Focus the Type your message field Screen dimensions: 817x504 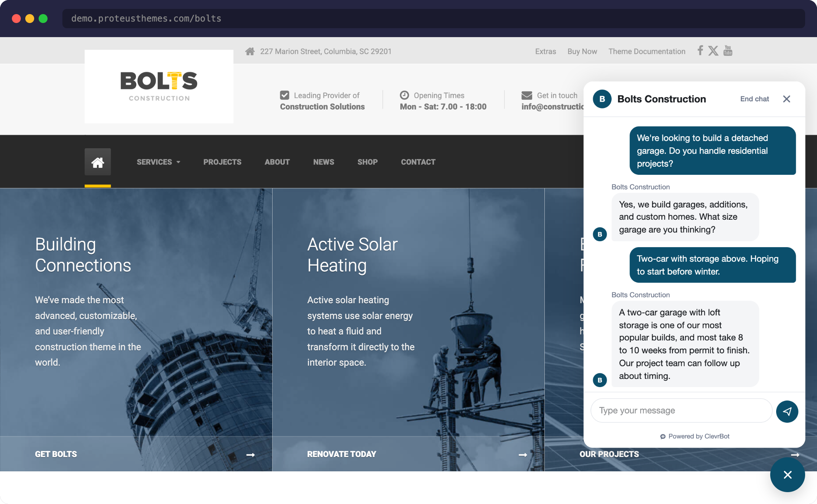[681, 410]
